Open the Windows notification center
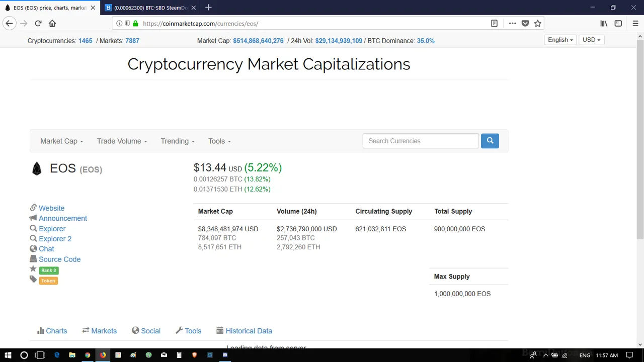 [x=629, y=355]
